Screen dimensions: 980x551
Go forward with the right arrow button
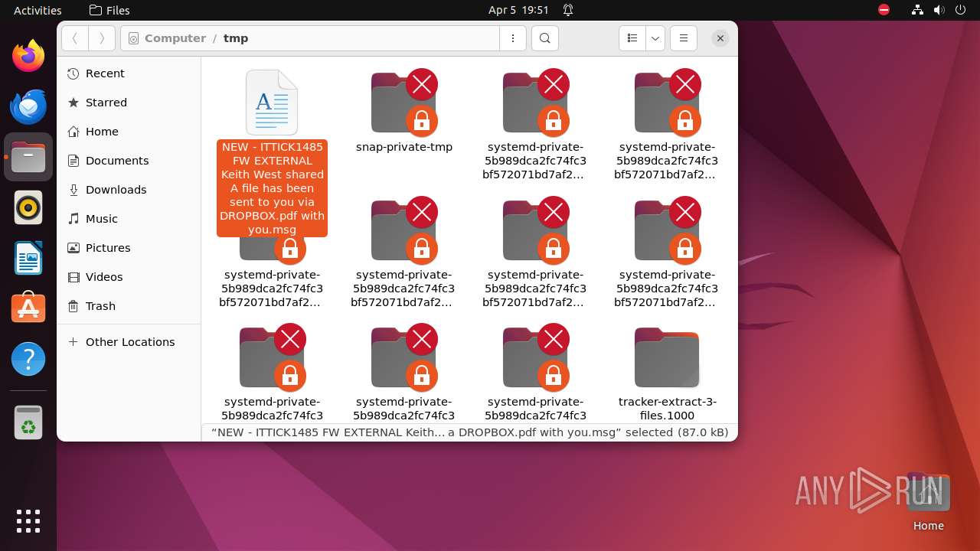(x=102, y=38)
